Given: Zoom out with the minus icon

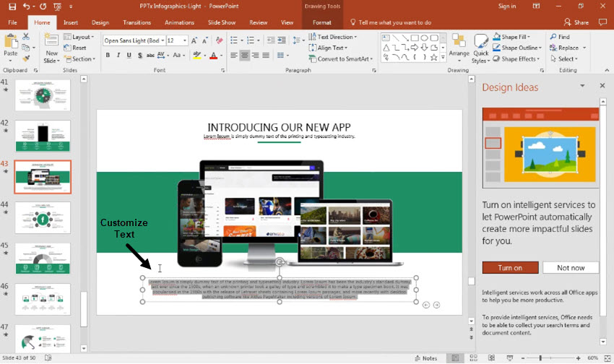Looking at the screenshot, I should click(523, 358).
